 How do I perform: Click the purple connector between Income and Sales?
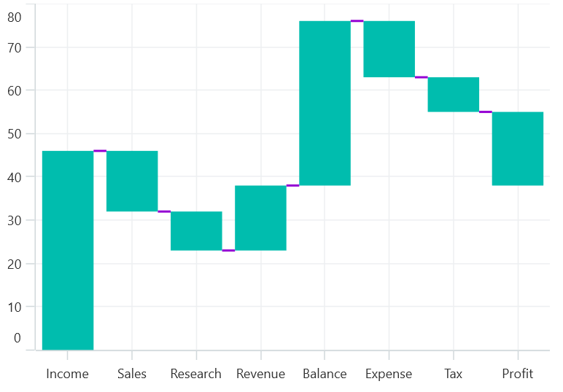click(100, 151)
